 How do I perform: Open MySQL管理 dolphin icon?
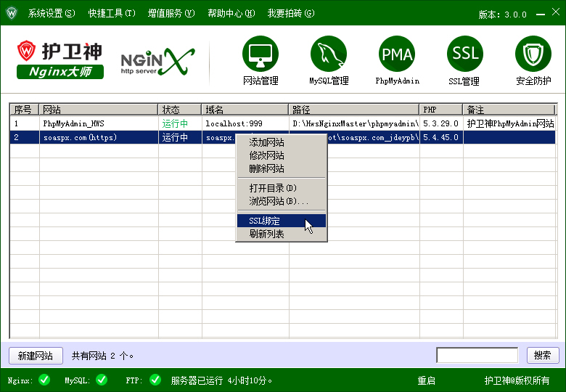coord(329,54)
